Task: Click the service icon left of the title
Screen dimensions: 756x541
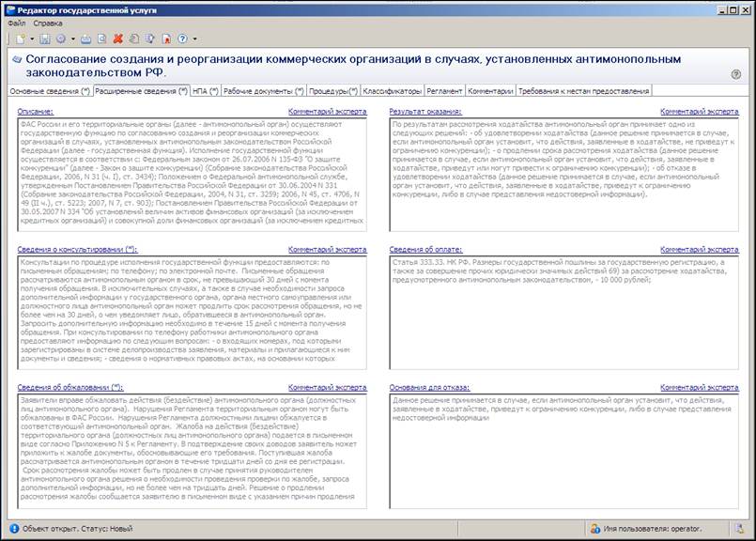Action: point(17,59)
